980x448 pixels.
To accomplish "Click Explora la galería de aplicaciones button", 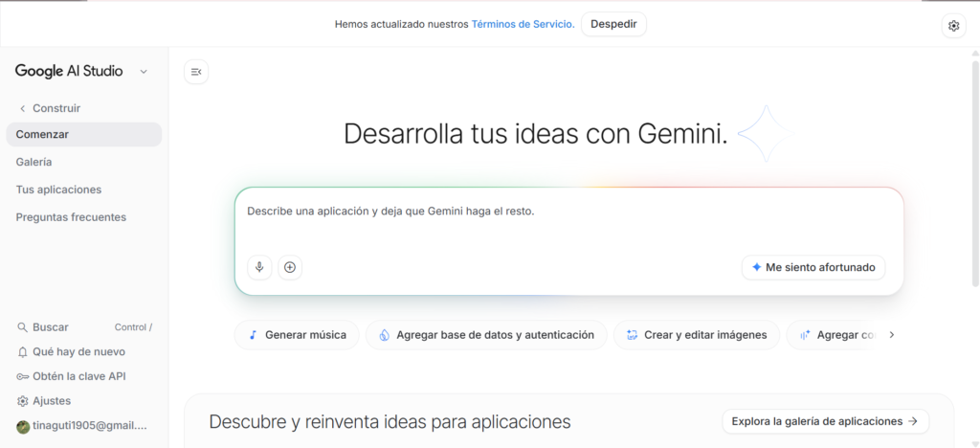I will coord(825,421).
